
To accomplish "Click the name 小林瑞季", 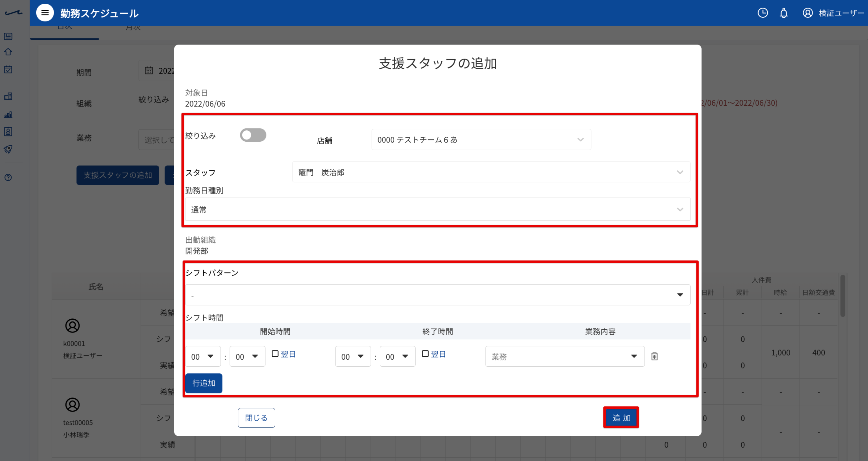I will tap(77, 435).
